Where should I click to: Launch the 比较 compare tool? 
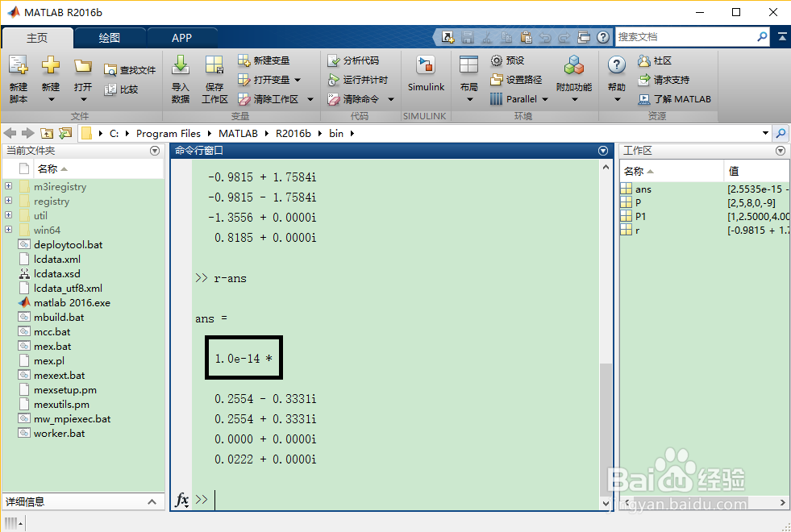(121, 89)
